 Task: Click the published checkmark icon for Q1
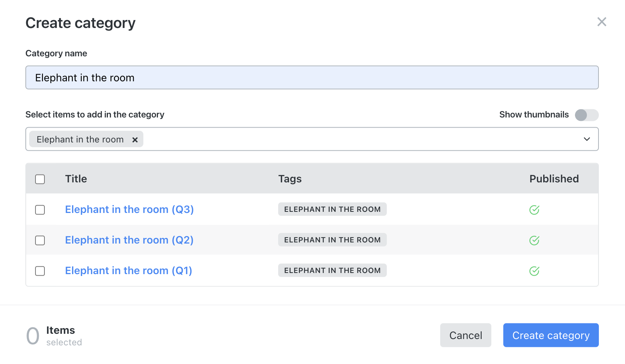[x=534, y=271]
